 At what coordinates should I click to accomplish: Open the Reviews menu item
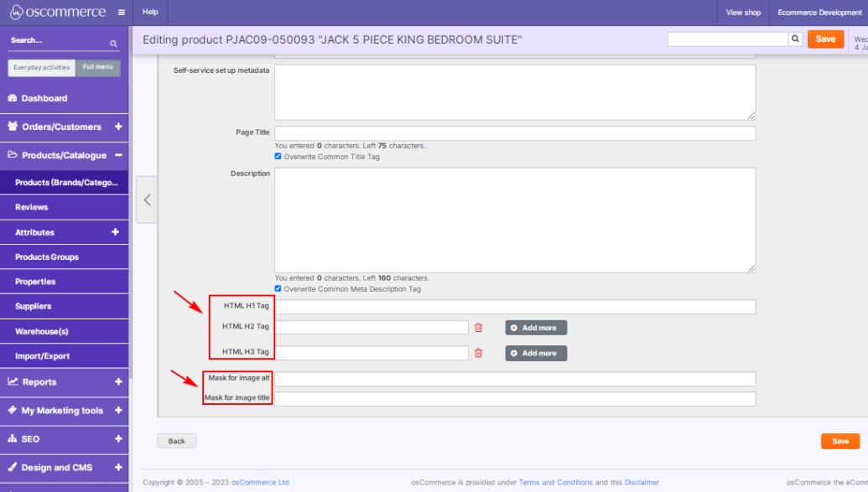[65, 207]
